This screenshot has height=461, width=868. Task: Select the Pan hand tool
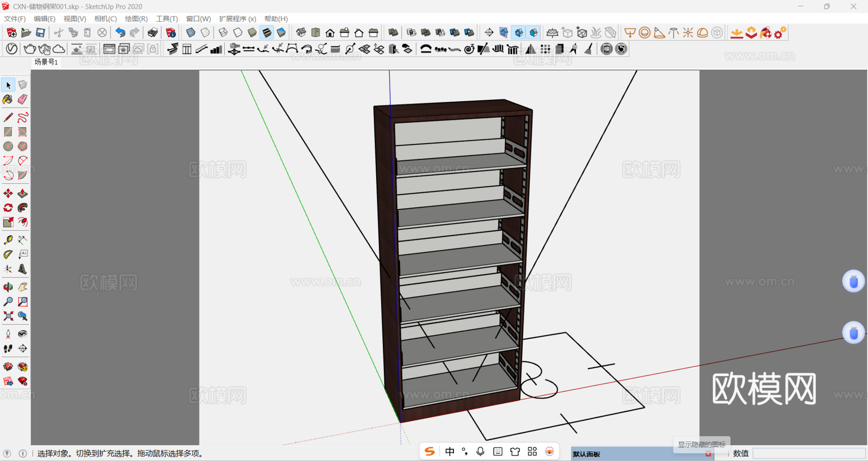(23, 287)
